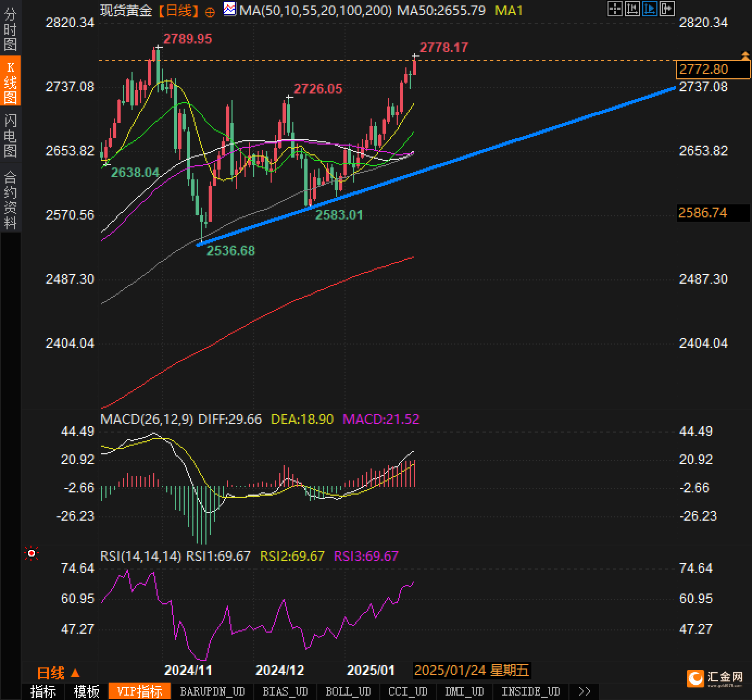The width and height of the screenshot is (752, 700).
Task: Click the 2778.17 price annotation
Action: 444,47
